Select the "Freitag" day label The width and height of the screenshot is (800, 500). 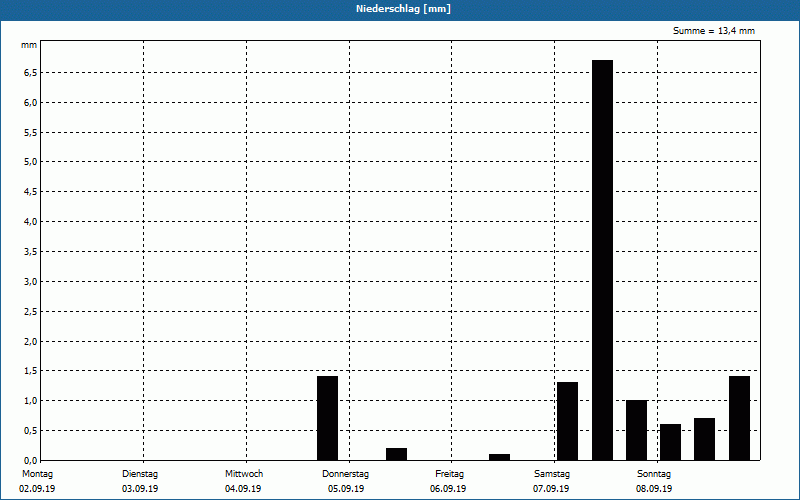tap(449, 474)
